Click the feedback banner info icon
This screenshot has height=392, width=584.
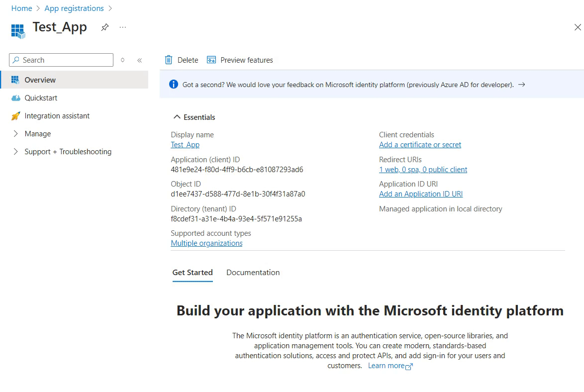[174, 84]
